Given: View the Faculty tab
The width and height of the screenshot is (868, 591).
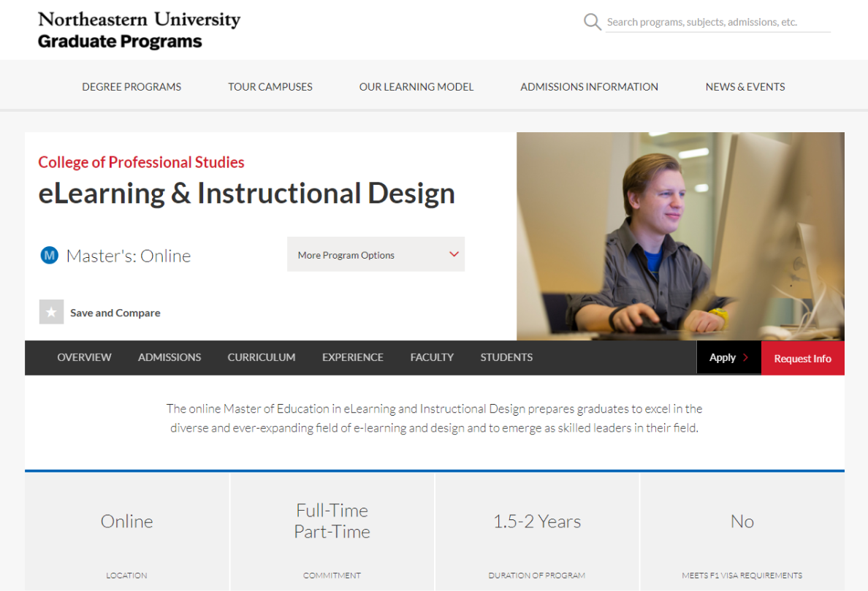Looking at the screenshot, I should coord(432,357).
